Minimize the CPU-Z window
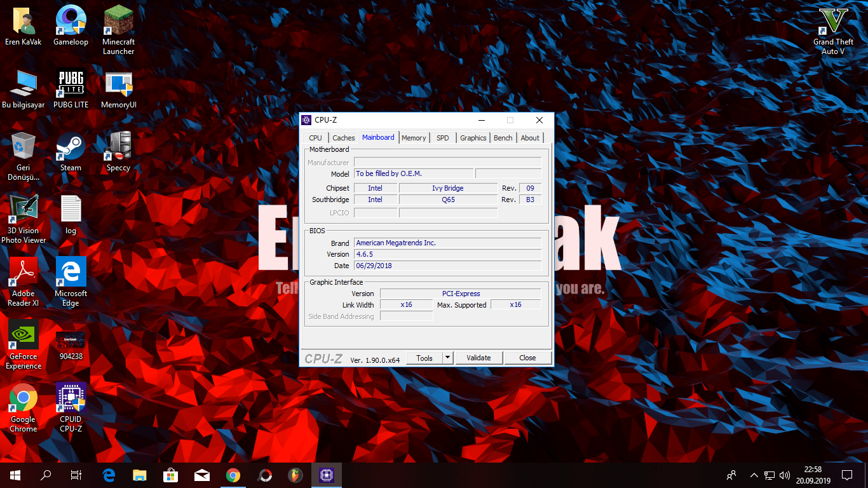Screen dimensions: 868x488 pos(481,120)
